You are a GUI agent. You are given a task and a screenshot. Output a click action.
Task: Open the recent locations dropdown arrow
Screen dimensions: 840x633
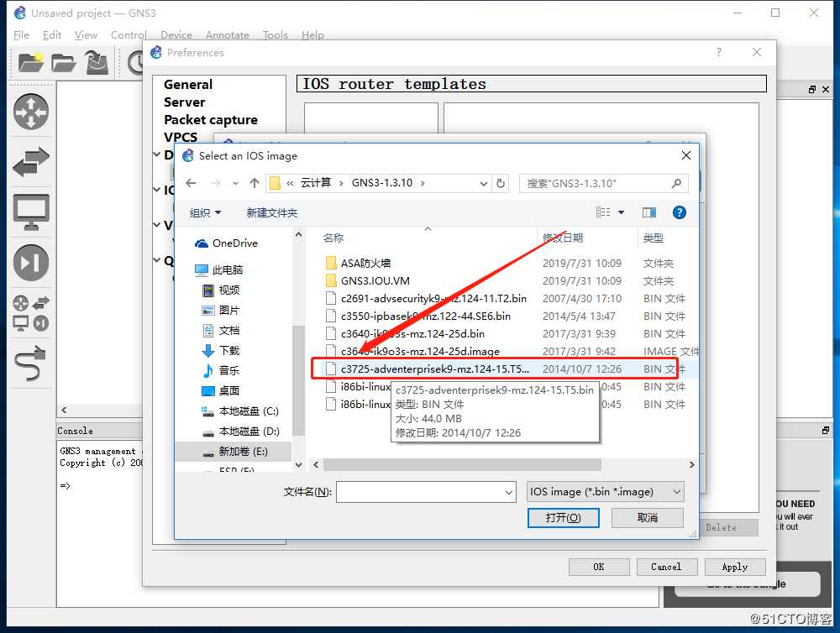pyautogui.click(x=235, y=183)
